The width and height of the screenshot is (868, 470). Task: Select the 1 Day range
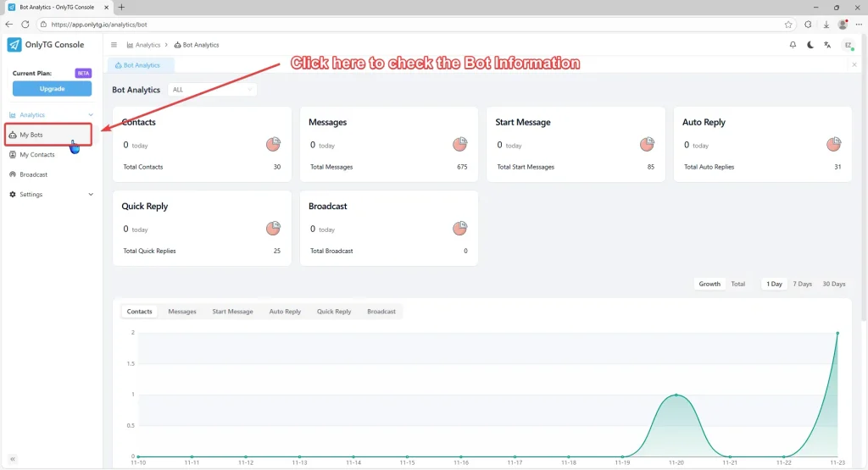click(774, 284)
